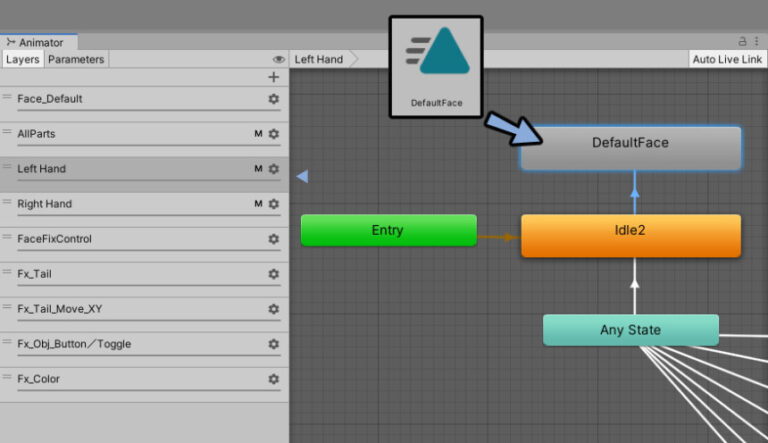Add a new layer with plus icon
768x443 pixels.
point(274,77)
